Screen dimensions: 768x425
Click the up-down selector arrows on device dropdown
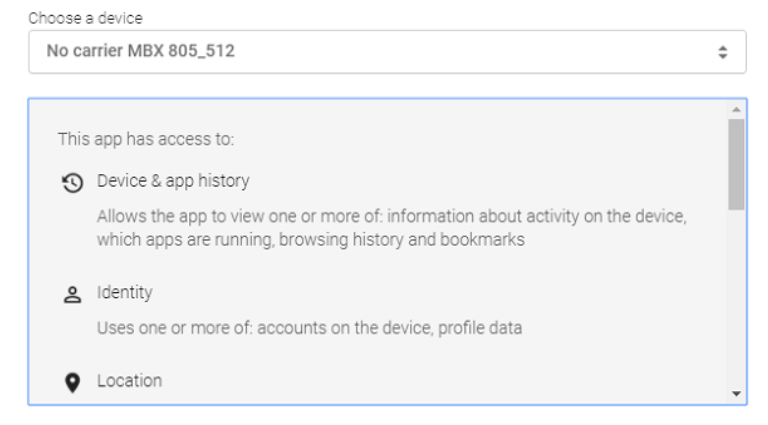point(723,52)
